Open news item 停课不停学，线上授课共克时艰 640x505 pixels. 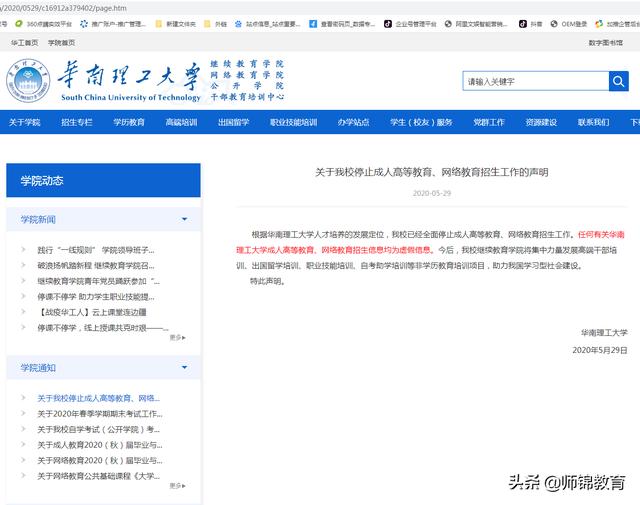(x=103, y=328)
